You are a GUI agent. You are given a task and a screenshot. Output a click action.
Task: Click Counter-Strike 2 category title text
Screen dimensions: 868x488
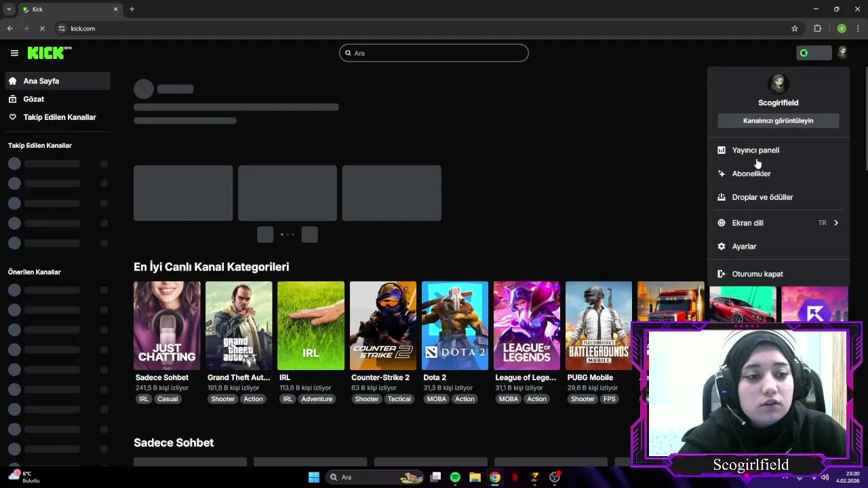(380, 378)
